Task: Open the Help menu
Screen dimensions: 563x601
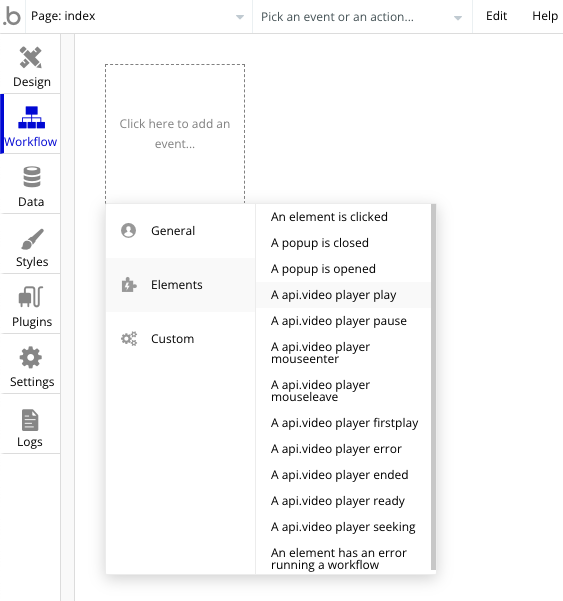Action: [545, 16]
